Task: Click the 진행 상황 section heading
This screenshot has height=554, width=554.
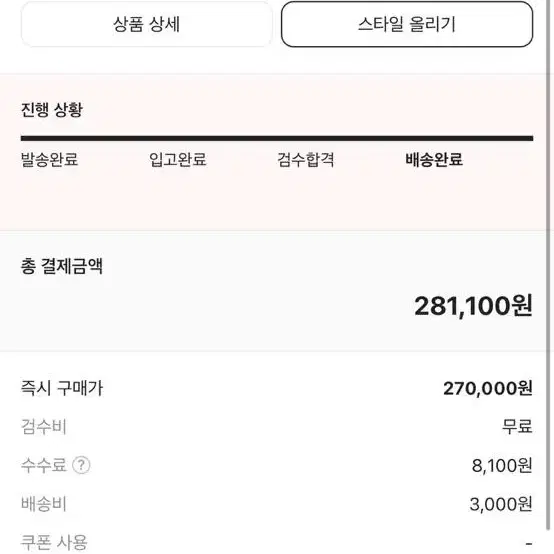Action: pyautogui.click(x=52, y=110)
